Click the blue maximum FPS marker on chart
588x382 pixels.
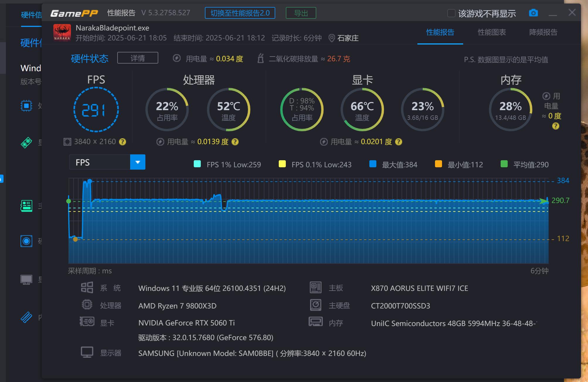point(90,181)
